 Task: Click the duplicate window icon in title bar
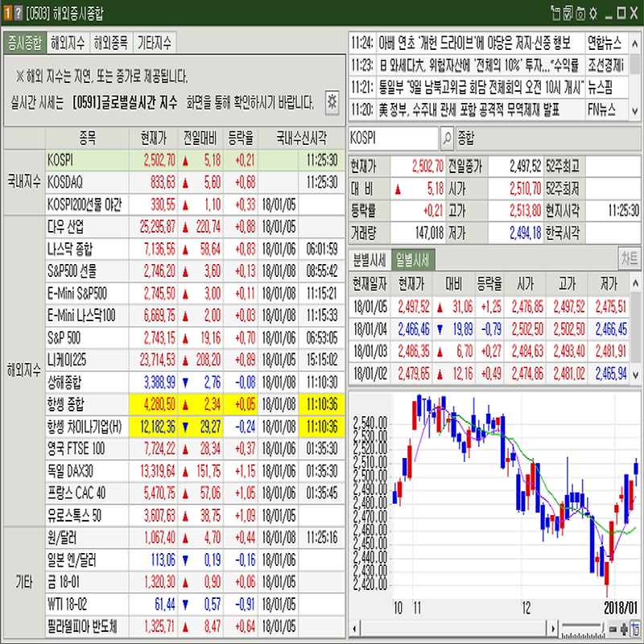click(x=568, y=14)
